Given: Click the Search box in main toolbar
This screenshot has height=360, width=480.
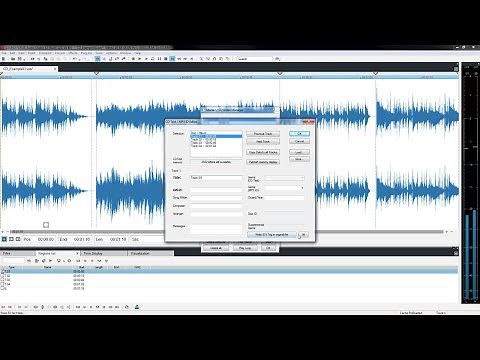Looking at the screenshot, I should (255, 59).
